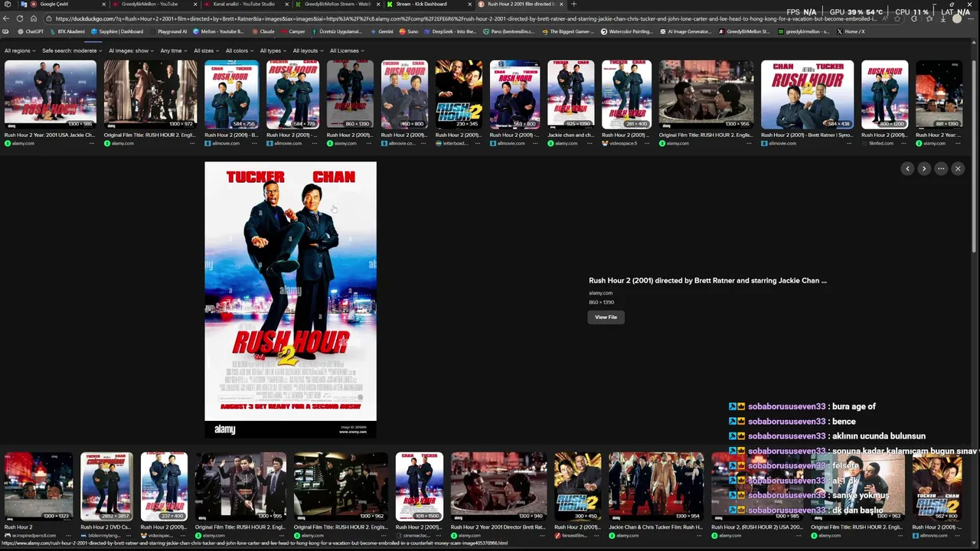980x551 pixels.
Task: Select the 1300 × 972 Original Film Title thumbnail
Action: click(150, 94)
